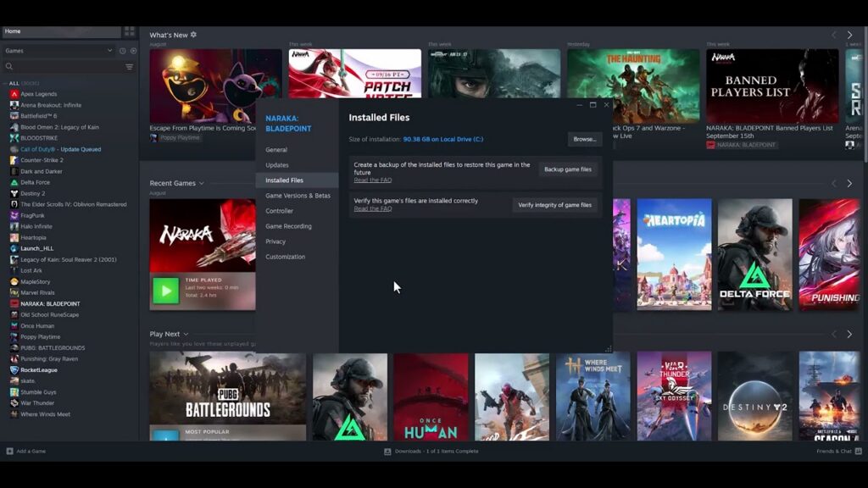868x488 pixels.
Task: Click Downloads 1 of 1 Items Complete
Action: 437,452
